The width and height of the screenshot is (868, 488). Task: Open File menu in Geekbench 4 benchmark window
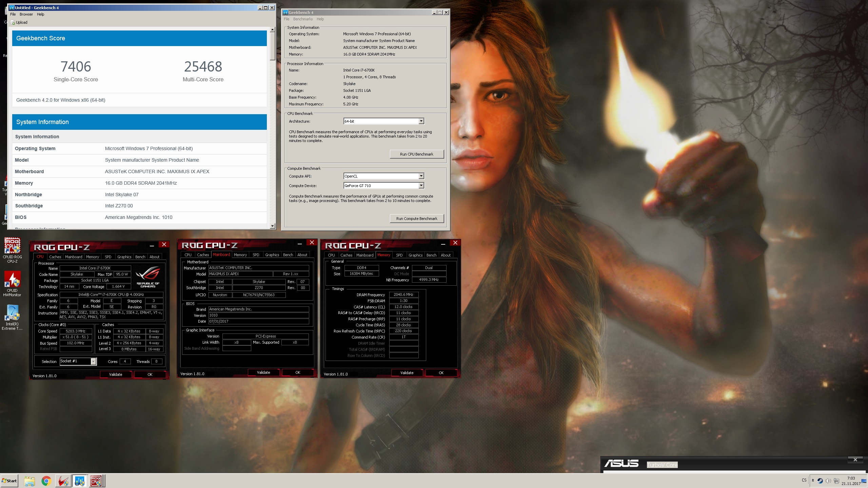[287, 19]
